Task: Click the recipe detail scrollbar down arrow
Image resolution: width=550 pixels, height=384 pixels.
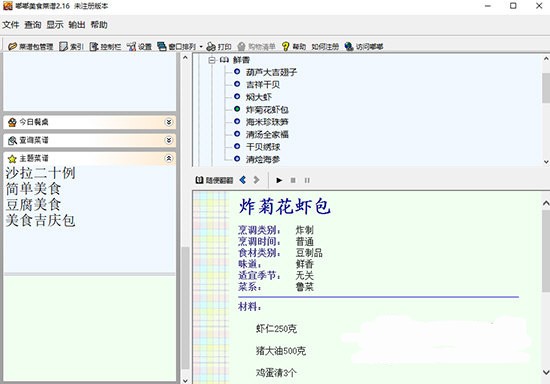Action: (546, 372)
